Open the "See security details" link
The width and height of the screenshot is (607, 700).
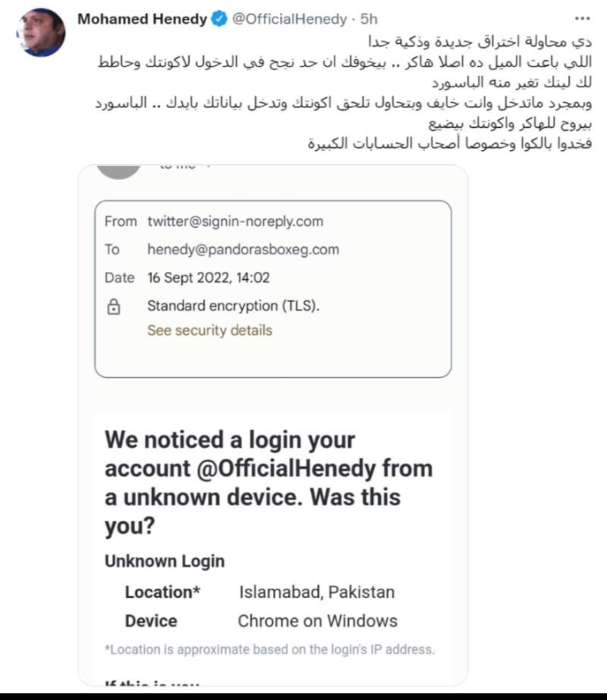pyautogui.click(x=209, y=330)
